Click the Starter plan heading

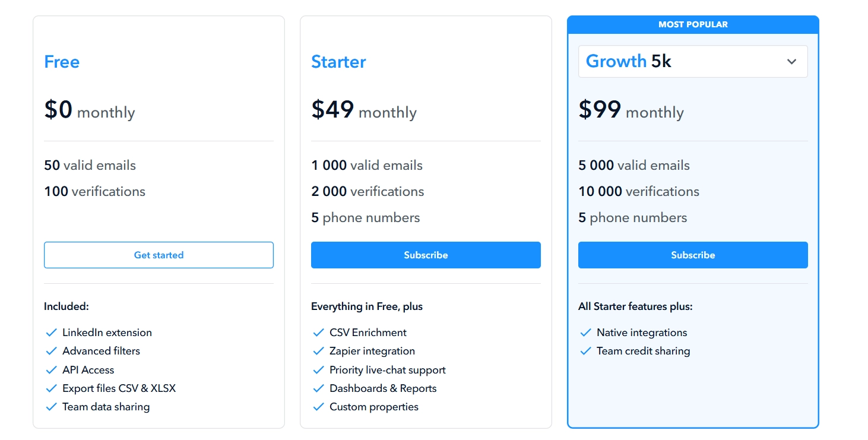pos(338,62)
